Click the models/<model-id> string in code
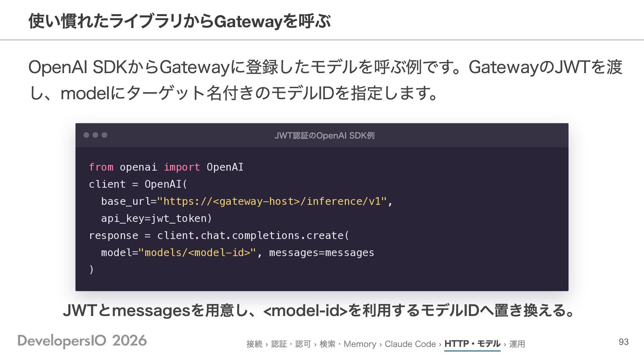The image size is (644, 362). click(197, 252)
